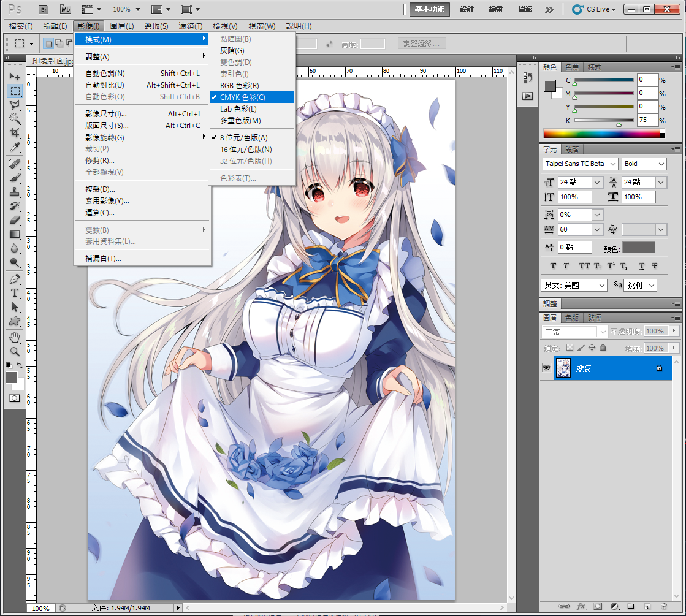Open Mini Bridge with the Mb icon
This screenshot has width=686, height=616.
click(65, 9)
